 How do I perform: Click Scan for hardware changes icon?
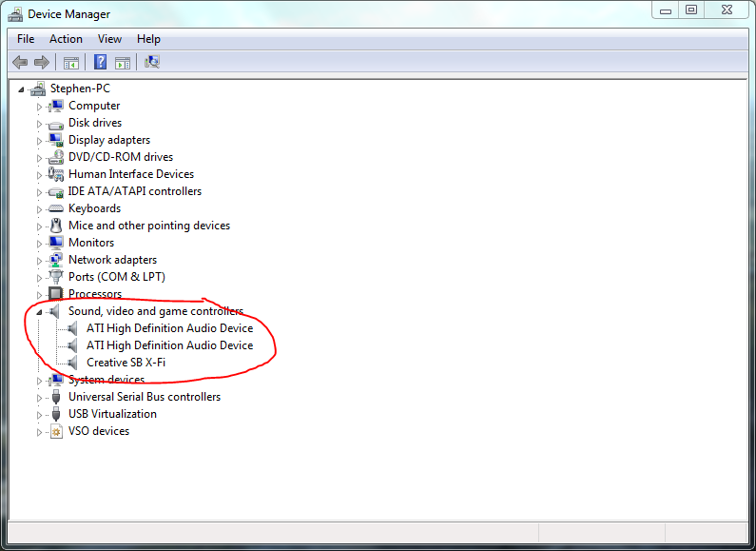(152, 63)
